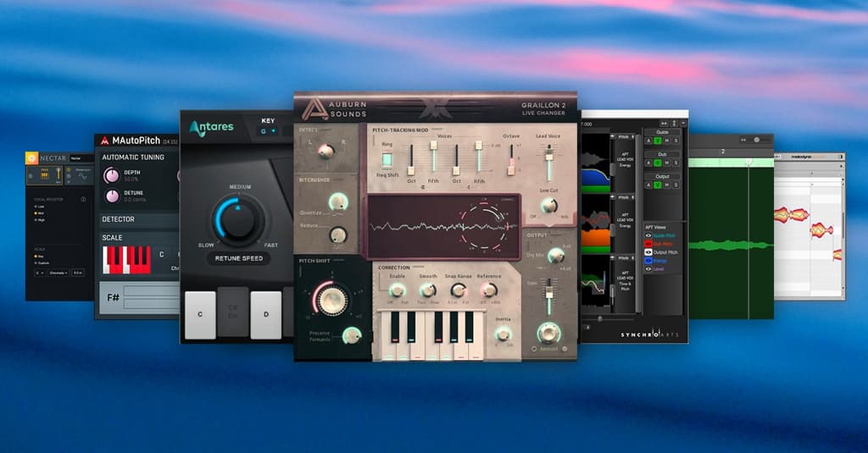Viewport: 868px width, 453px height.
Task: Adjust the Snap Range knob
Action: (459, 290)
